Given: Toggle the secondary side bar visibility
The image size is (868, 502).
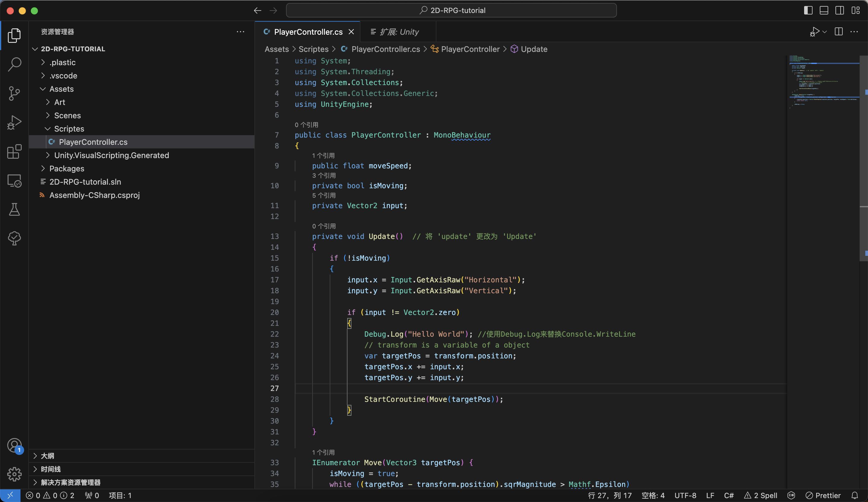Looking at the screenshot, I should (839, 10).
